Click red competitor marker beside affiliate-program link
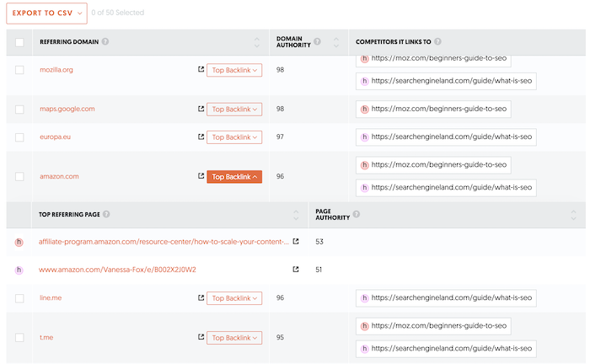 19,242
